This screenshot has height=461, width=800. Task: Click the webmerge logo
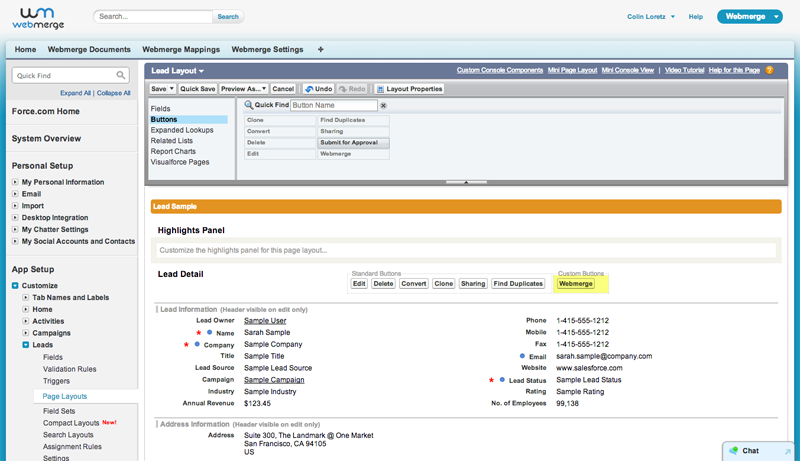coord(38,19)
